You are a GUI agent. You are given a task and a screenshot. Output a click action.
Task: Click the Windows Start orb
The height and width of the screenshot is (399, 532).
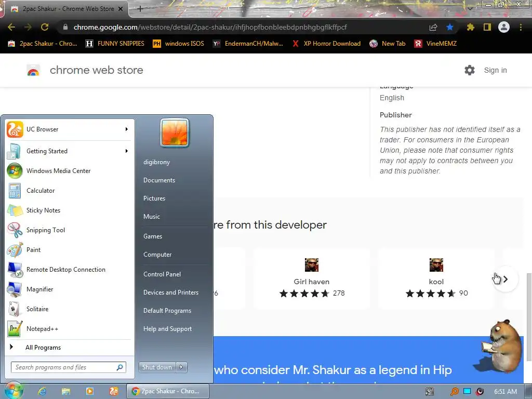coord(14,391)
